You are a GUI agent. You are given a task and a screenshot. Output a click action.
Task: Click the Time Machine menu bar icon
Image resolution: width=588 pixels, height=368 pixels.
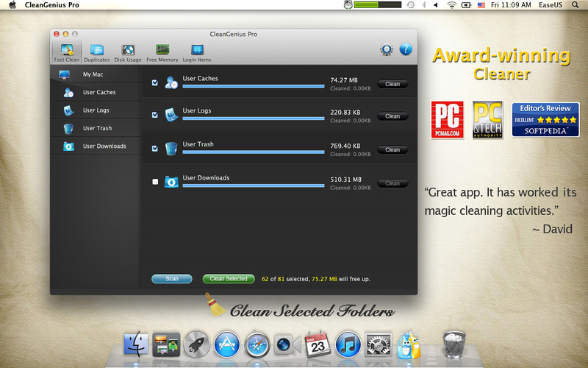411,5
